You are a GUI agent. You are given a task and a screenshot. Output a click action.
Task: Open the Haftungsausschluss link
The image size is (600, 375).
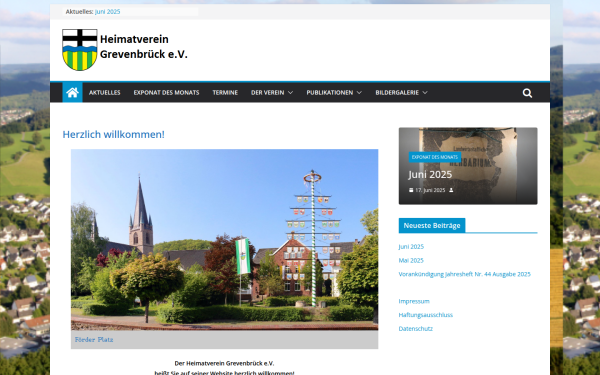(x=426, y=315)
